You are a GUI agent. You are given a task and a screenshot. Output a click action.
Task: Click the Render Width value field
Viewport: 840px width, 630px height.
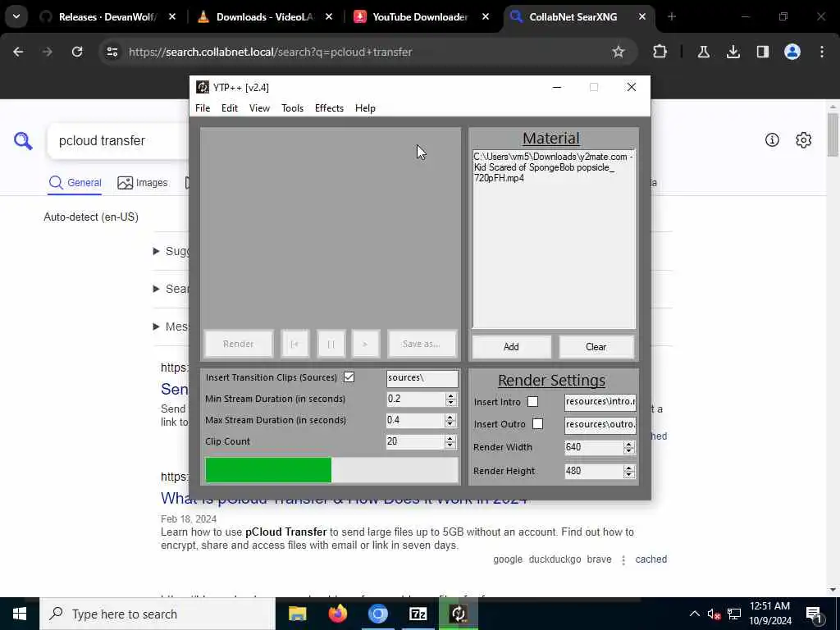pos(594,447)
